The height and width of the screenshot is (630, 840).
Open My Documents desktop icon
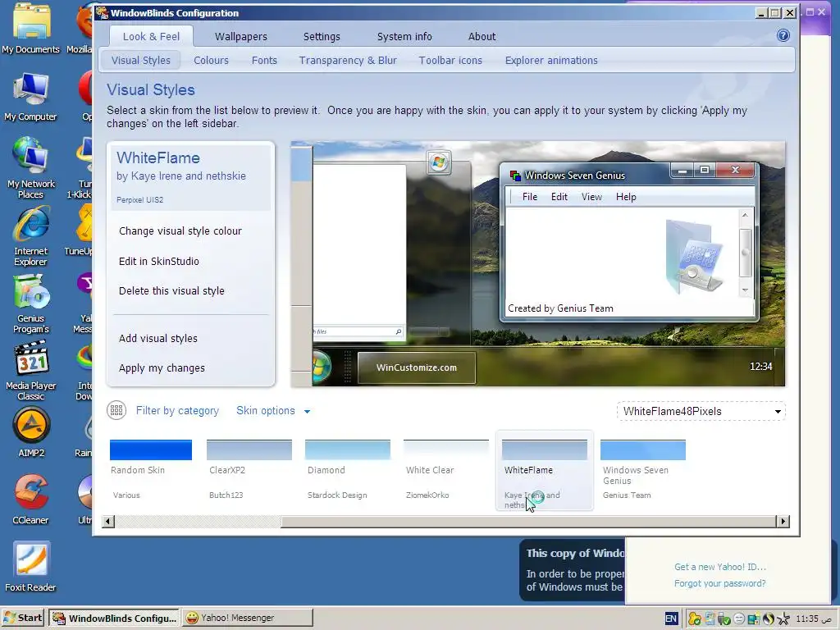(x=30, y=30)
